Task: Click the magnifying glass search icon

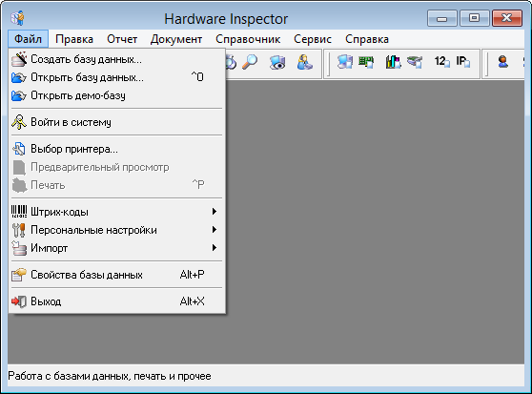Action: pyautogui.click(x=250, y=62)
